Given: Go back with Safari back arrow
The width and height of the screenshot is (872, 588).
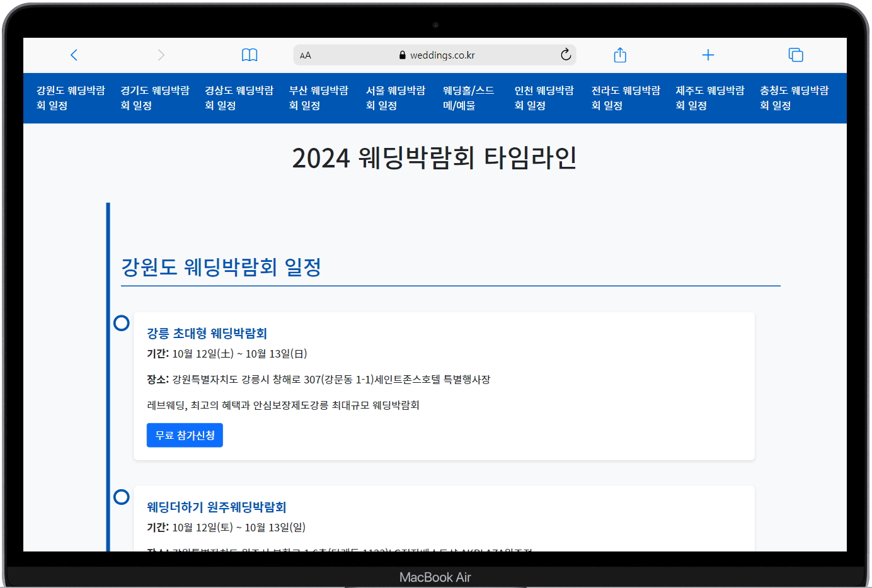Looking at the screenshot, I should (x=74, y=55).
